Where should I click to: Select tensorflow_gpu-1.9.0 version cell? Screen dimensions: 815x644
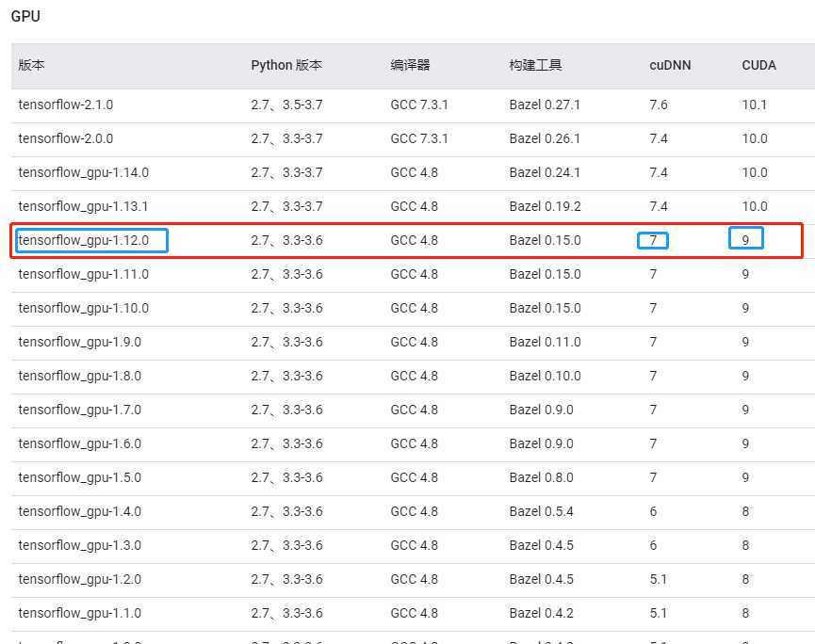click(x=79, y=342)
